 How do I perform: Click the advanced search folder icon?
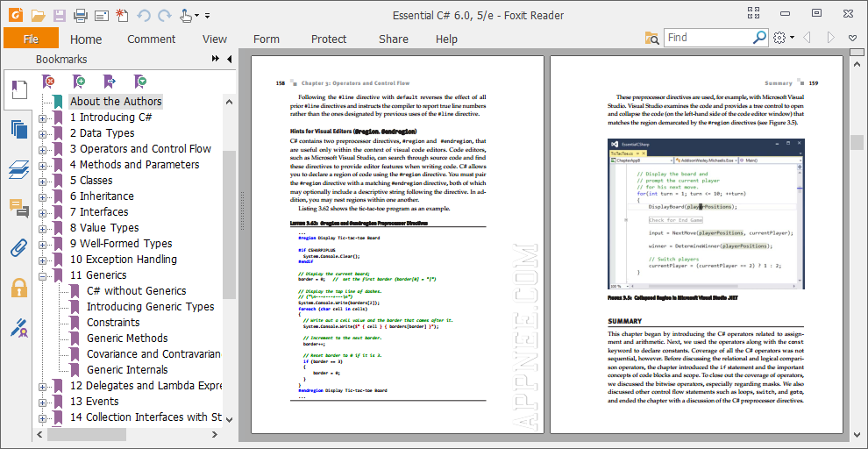652,38
